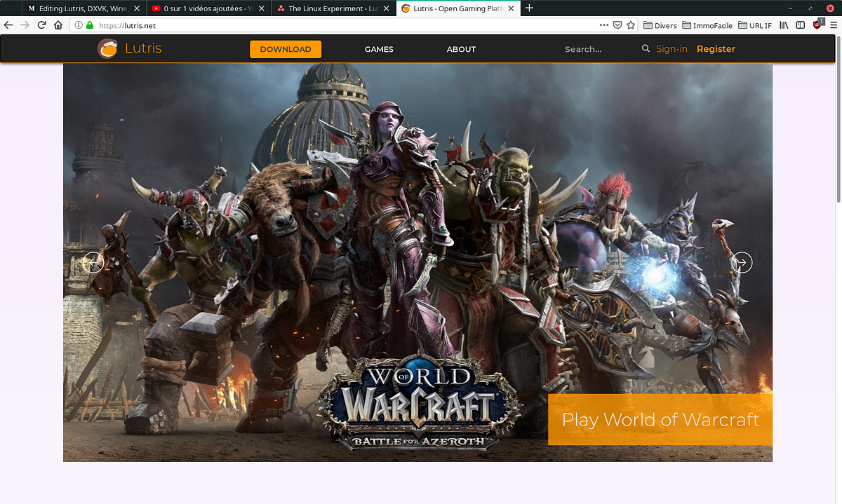842x504 pixels.
Task: Restore the browser window size
Action: pyautogui.click(x=810, y=8)
